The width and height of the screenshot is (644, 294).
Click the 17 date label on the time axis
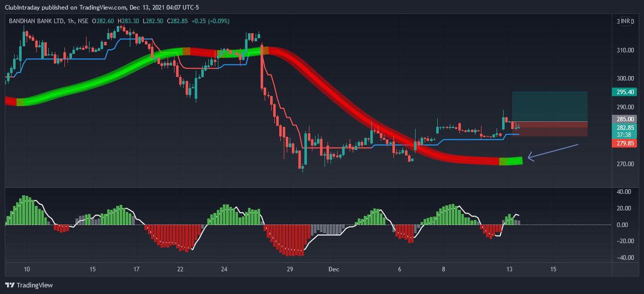point(136,269)
